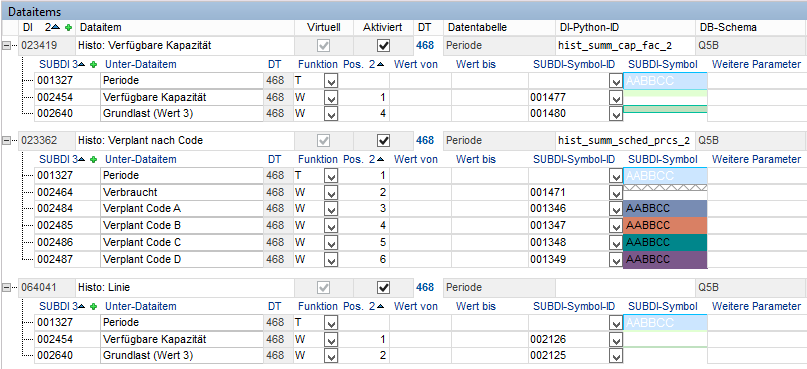Click green plus icon beside DI header
The image size is (807, 369).
[68, 27]
